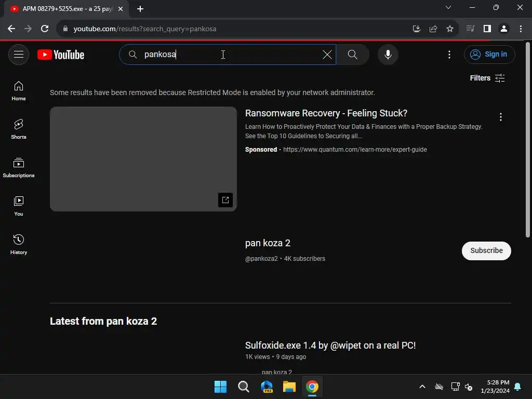Open Sulfoxide.exe 1.4 video title
Image resolution: width=532 pixels, height=399 pixels.
330,345
